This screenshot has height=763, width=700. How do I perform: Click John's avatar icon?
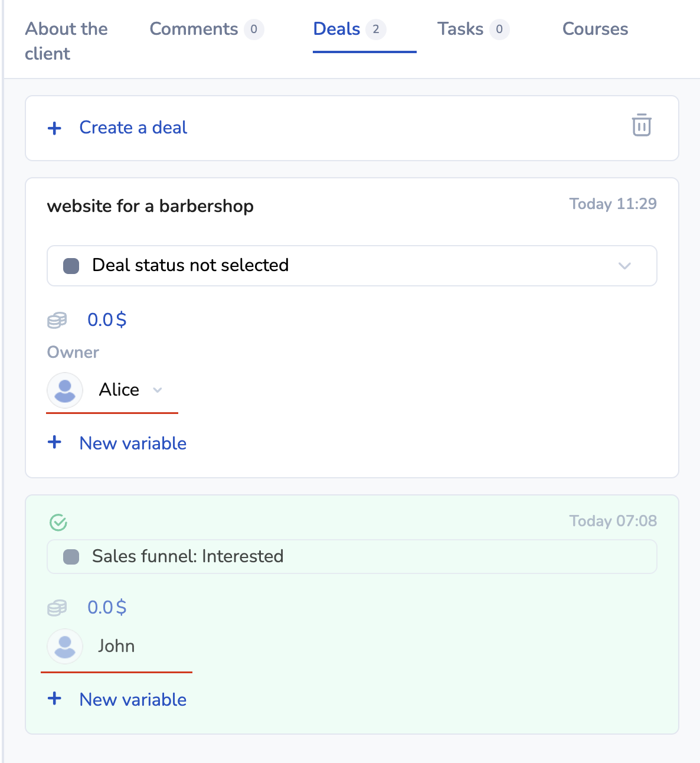tap(65, 646)
